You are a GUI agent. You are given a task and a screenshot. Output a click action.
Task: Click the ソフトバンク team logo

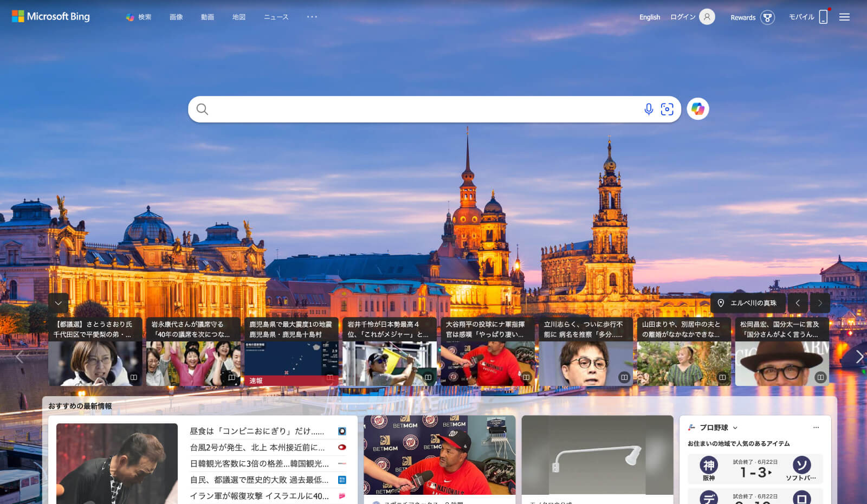[x=801, y=465]
